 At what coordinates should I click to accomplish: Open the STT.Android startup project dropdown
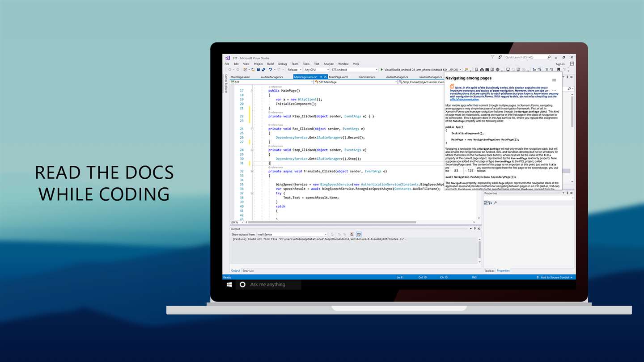pos(355,70)
